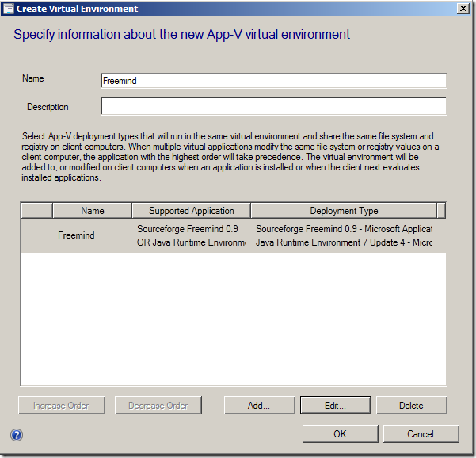Select the Freemind row name cell

pyautogui.click(x=76, y=235)
